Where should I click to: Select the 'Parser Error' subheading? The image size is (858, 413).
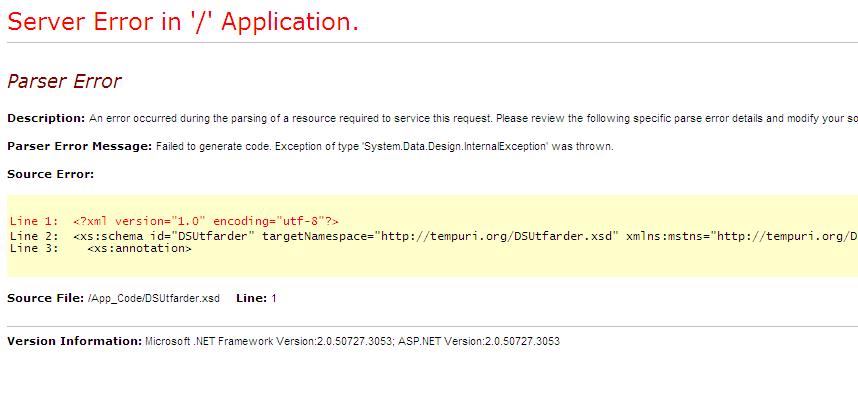coord(64,82)
